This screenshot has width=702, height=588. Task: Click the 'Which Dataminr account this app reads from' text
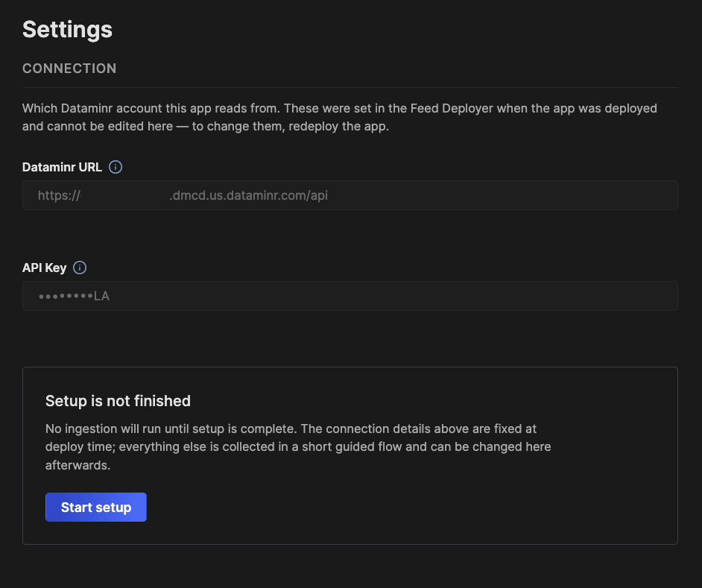click(x=150, y=108)
